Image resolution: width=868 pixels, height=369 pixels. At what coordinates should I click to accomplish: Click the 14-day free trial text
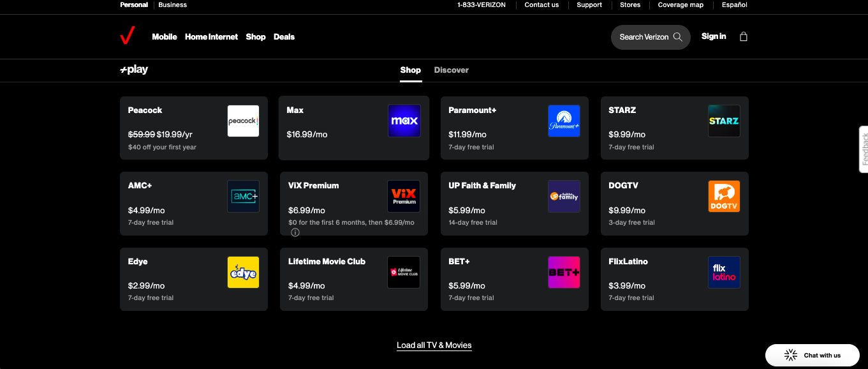point(473,222)
